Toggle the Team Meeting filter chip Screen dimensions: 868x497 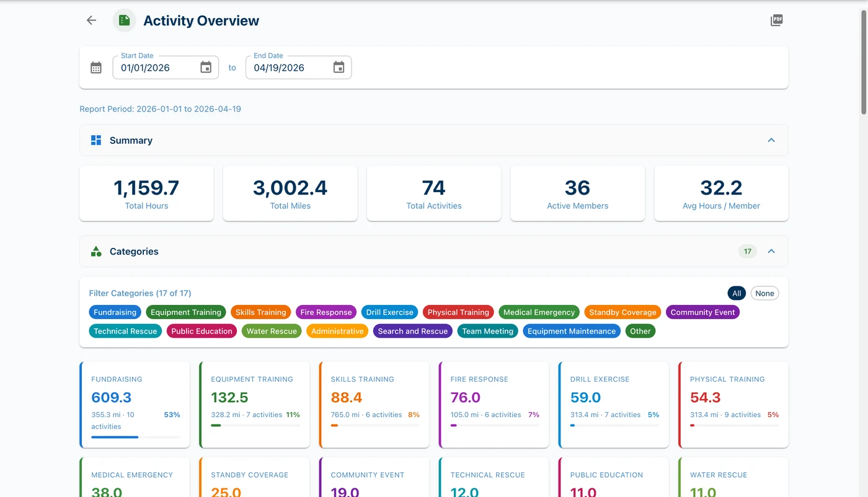coord(488,331)
